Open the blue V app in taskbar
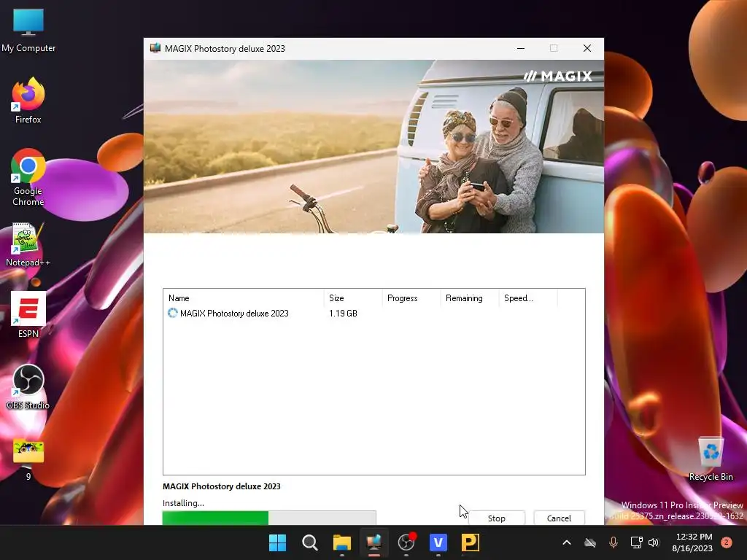 pyautogui.click(x=438, y=542)
